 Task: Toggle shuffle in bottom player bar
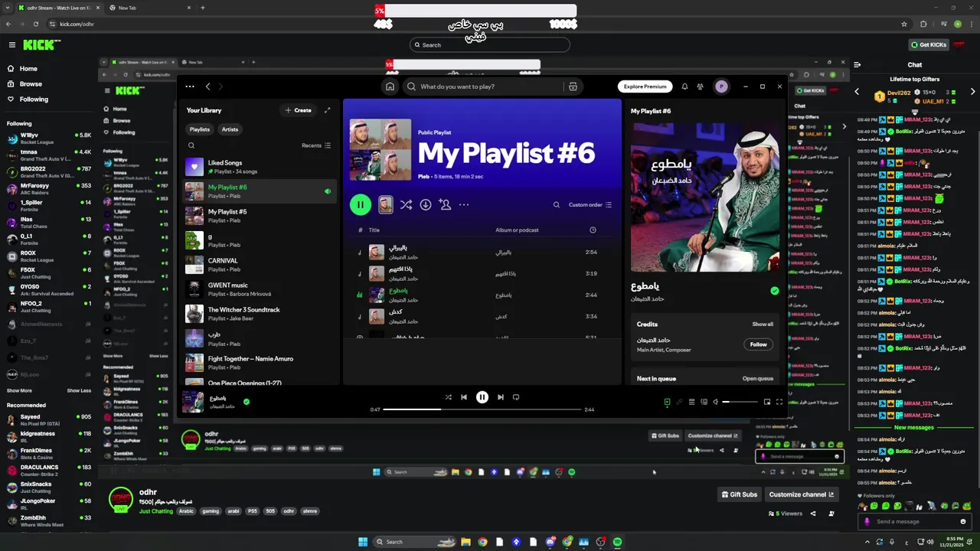click(x=449, y=397)
